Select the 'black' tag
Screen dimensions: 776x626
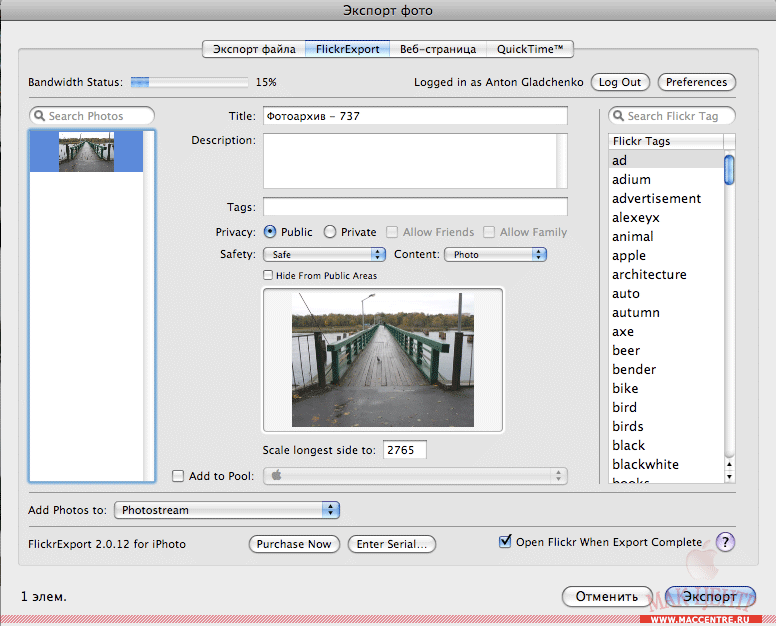pos(666,445)
